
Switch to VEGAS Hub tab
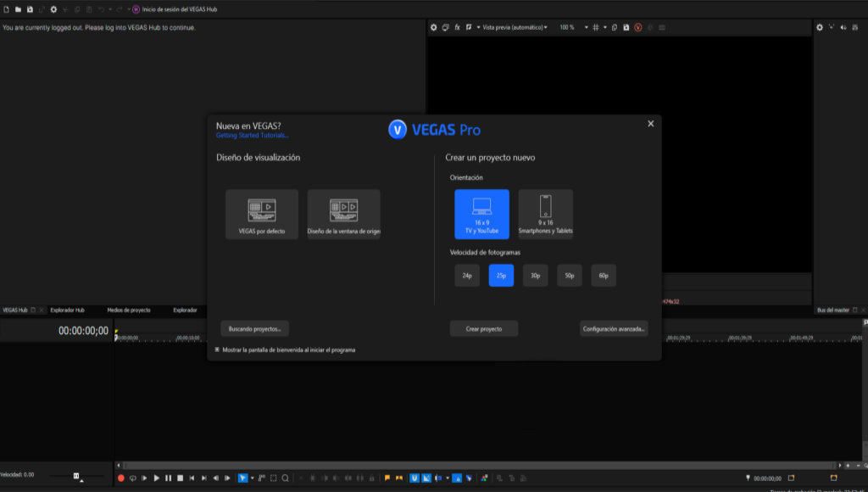click(15, 310)
